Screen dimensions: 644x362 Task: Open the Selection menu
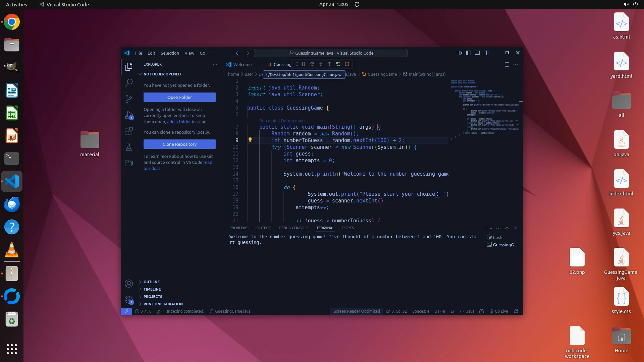tap(170, 53)
